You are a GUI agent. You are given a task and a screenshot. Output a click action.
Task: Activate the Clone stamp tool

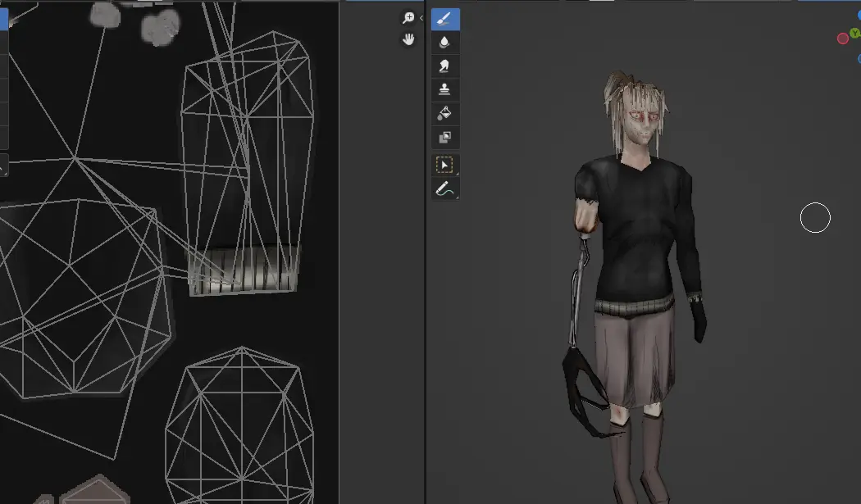click(445, 89)
